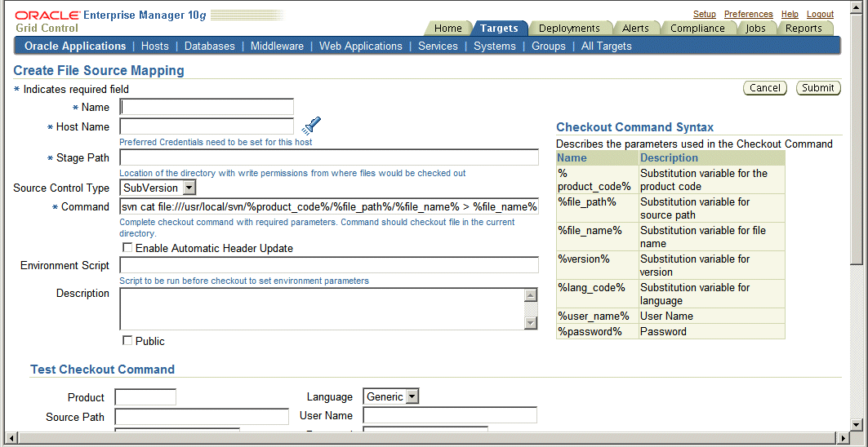The image size is (868, 447).
Task: Open the Reports tab
Action: [803, 29]
